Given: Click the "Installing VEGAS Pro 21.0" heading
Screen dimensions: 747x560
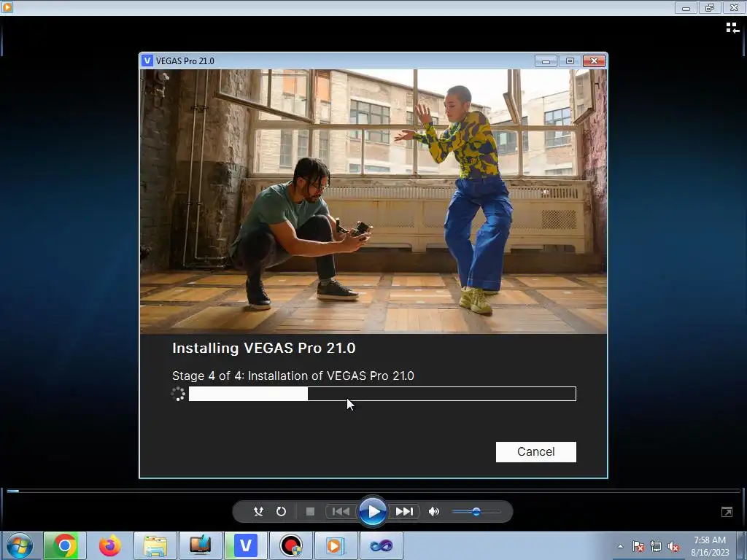Looking at the screenshot, I should [264, 348].
